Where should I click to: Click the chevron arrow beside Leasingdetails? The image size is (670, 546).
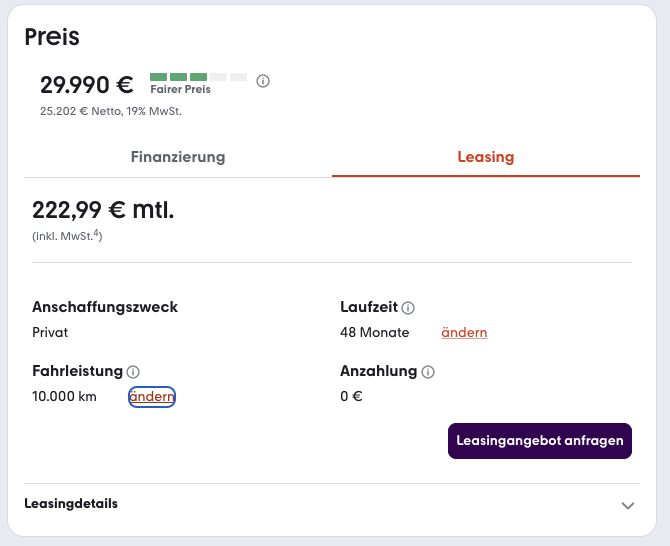tap(628, 505)
